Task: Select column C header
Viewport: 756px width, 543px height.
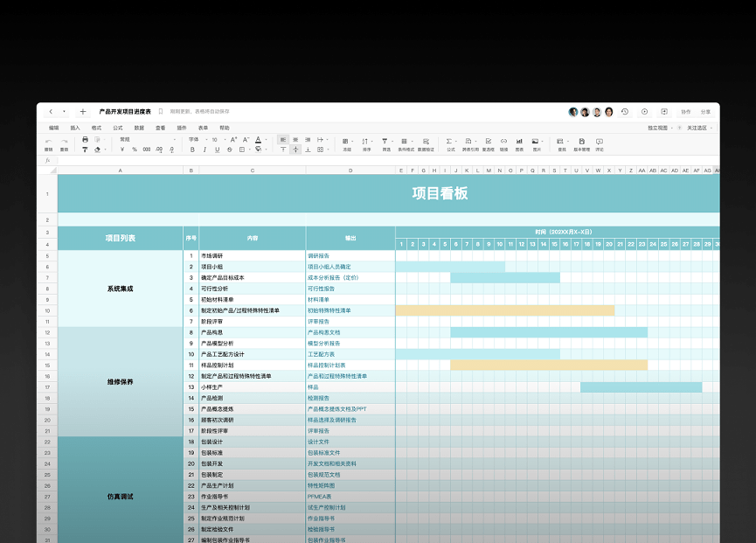Action: click(x=253, y=171)
